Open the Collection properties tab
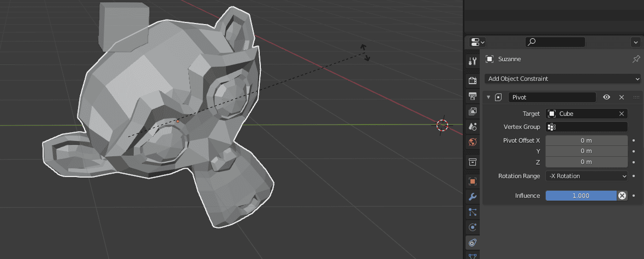 tap(472, 162)
